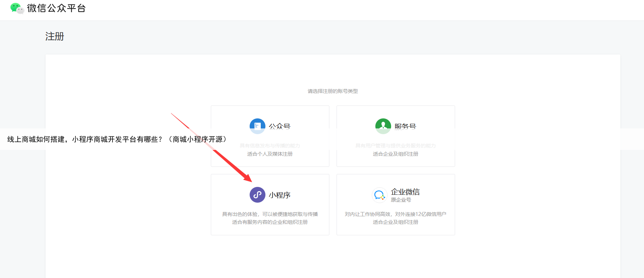Click the 具有出色的体验 description in 小程序 card
Viewport: 644px width, 278px height.
pos(270,214)
